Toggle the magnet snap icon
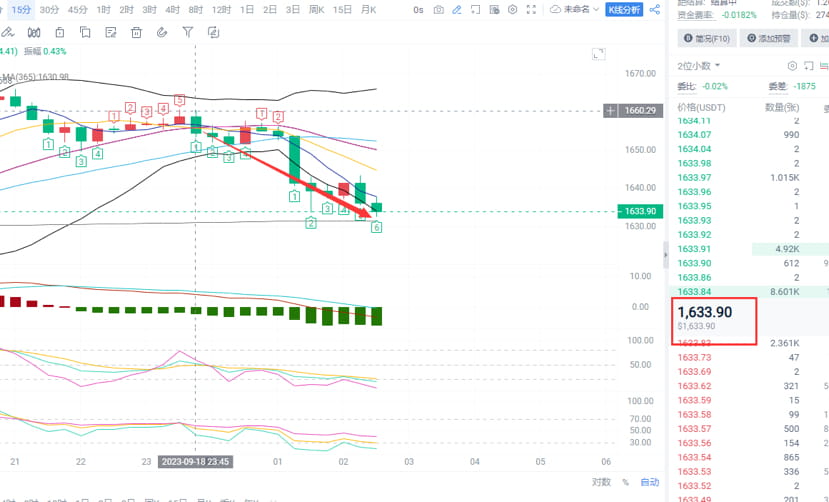 pyautogui.click(x=162, y=33)
